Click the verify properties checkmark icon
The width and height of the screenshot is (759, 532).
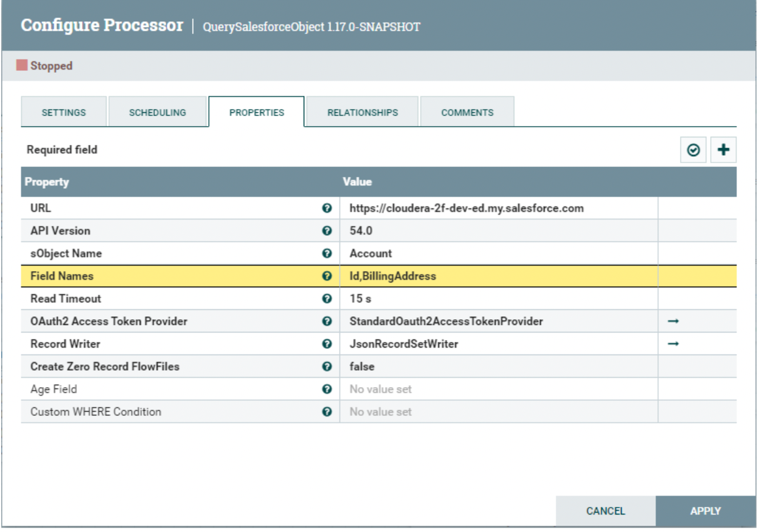[693, 150]
